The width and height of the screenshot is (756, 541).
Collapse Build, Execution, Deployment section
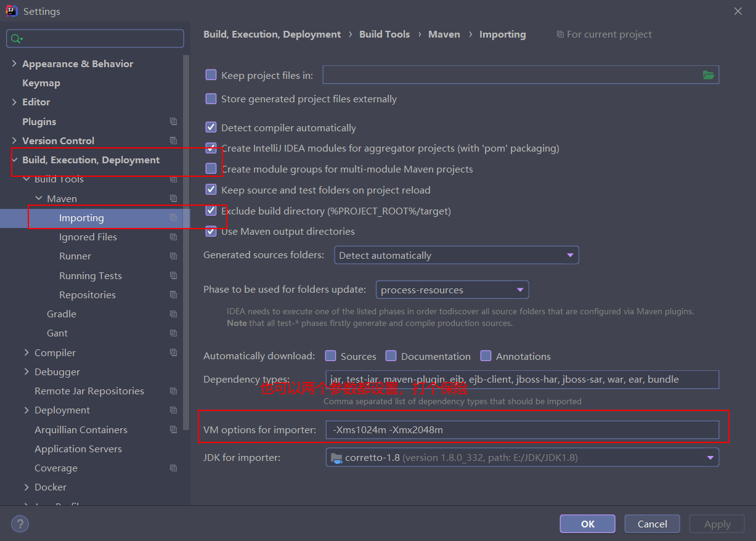coord(14,160)
